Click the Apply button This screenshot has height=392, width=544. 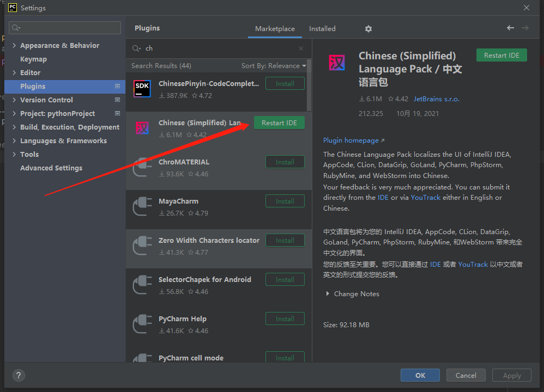pyautogui.click(x=512, y=375)
